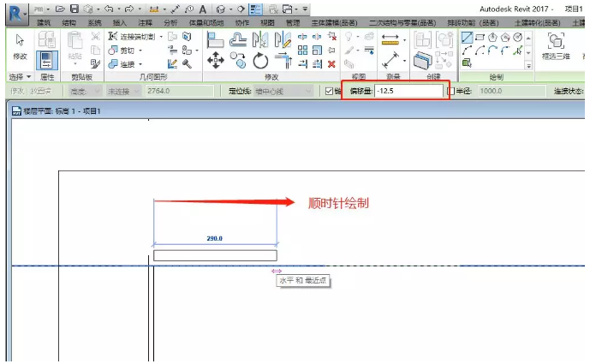The image size is (590, 364).
Task: Click the Save icon in quick access toolbar
Action: (x=74, y=9)
